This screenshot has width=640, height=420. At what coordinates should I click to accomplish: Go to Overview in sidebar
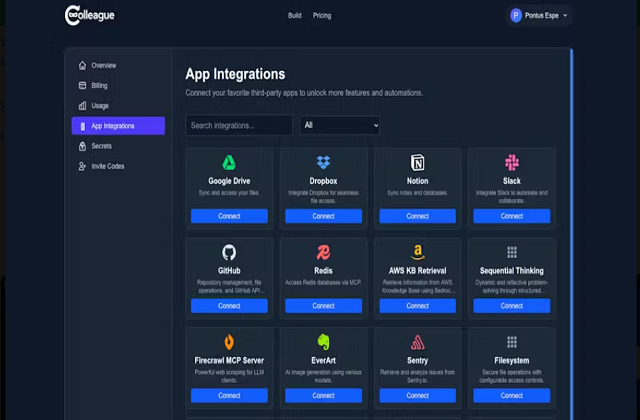118,65
